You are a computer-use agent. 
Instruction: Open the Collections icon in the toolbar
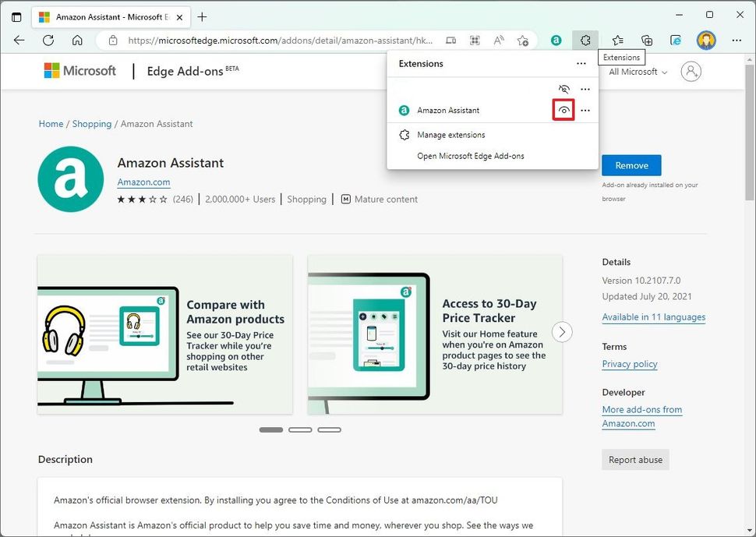[x=646, y=40]
